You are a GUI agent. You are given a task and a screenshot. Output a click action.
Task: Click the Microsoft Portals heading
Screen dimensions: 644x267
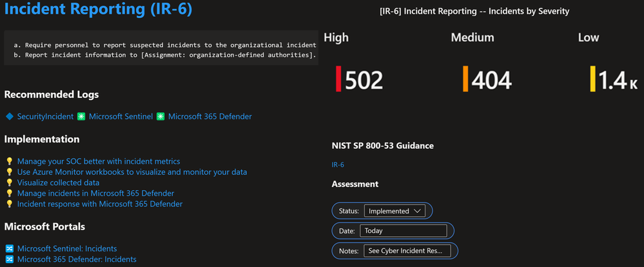click(44, 227)
